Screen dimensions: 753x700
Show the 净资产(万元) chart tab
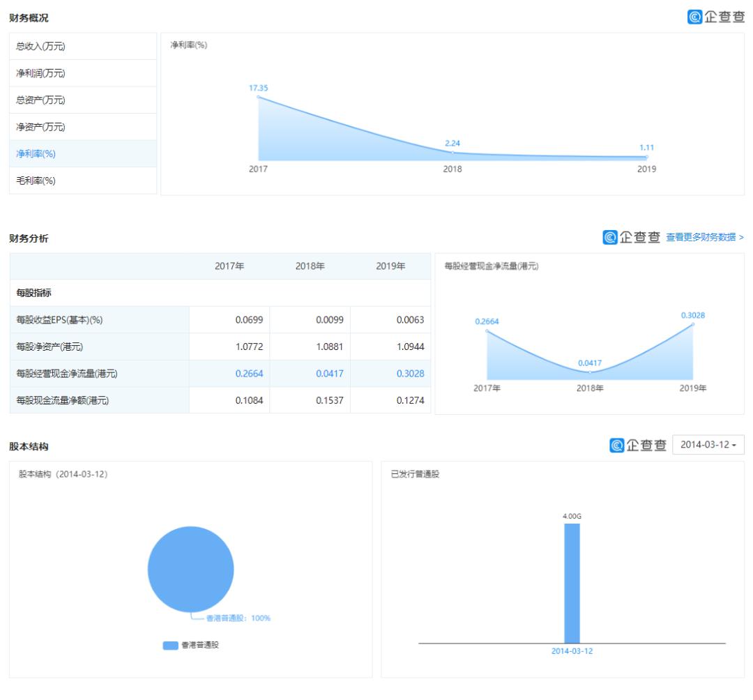click(x=83, y=127)
